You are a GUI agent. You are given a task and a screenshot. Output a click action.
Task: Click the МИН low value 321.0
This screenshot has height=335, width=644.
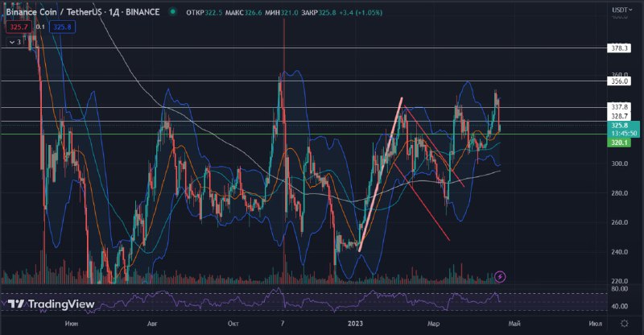[x=290, y=13]
